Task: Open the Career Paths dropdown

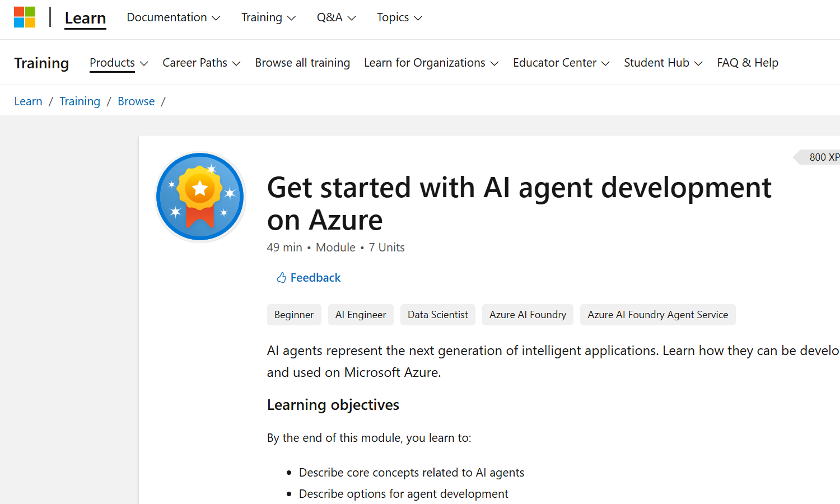Action: pos(201,63)
